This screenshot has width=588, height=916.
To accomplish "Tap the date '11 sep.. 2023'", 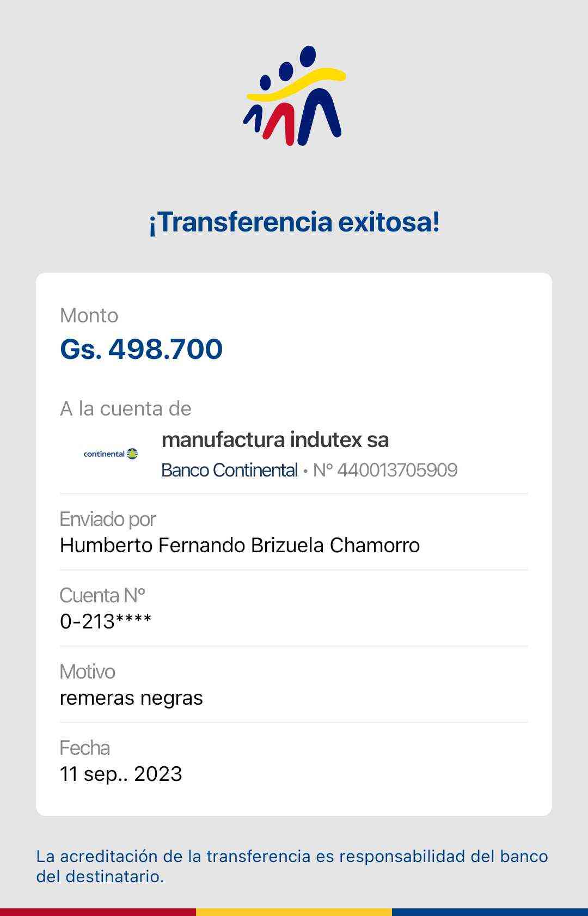I will pyautogui.click(x=121, y=774).
